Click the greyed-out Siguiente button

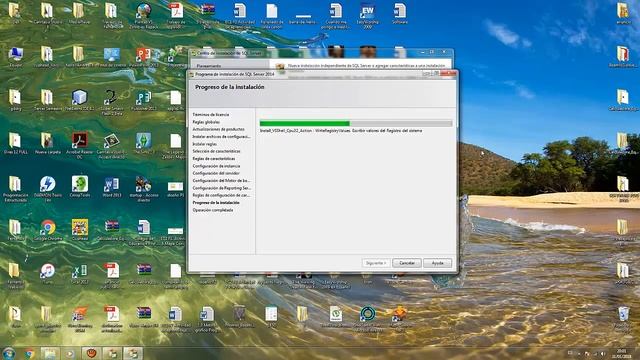click(376, 263)
